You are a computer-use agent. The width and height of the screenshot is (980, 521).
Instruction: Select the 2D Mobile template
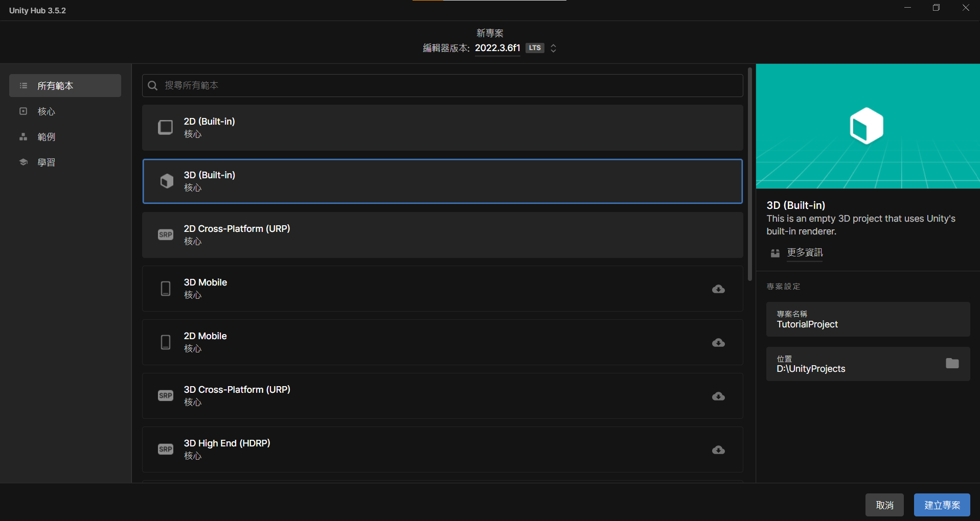tap(442, 342)
